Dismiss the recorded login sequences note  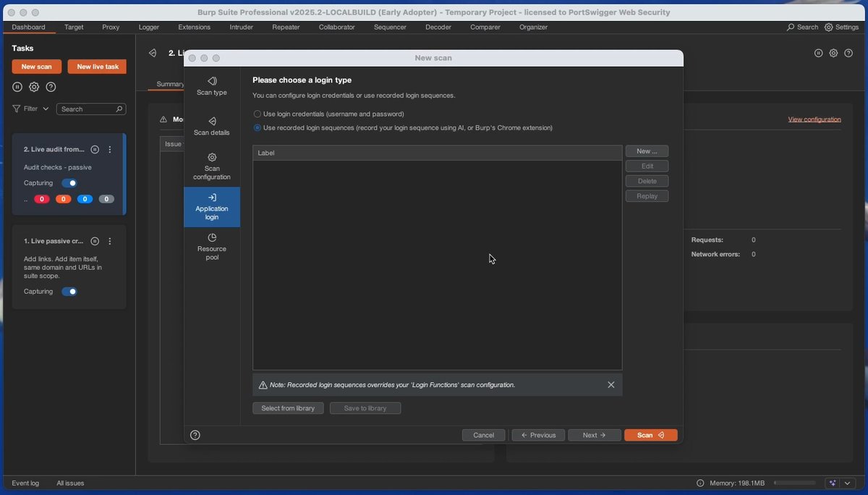[x=611, y=385]
